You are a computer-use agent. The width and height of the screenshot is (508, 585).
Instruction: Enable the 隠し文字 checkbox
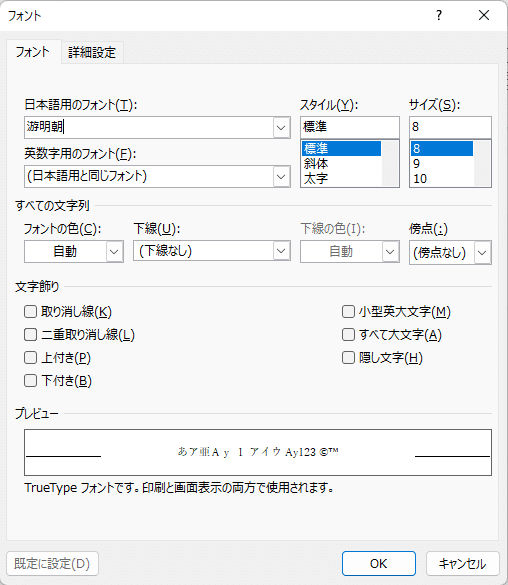(x=348, y=358)
